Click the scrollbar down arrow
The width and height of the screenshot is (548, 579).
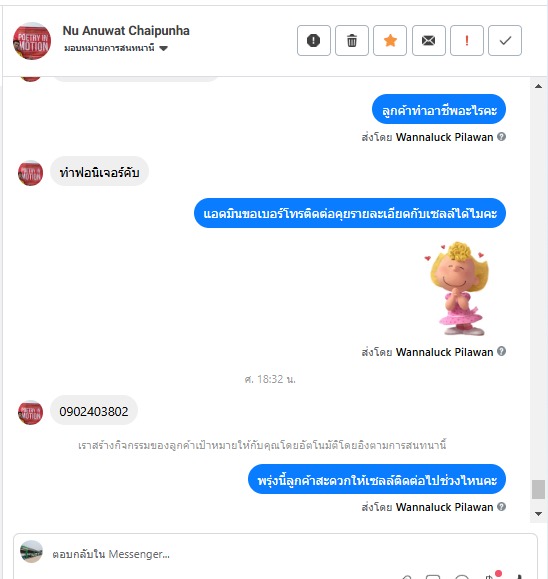tap(538, 514)
